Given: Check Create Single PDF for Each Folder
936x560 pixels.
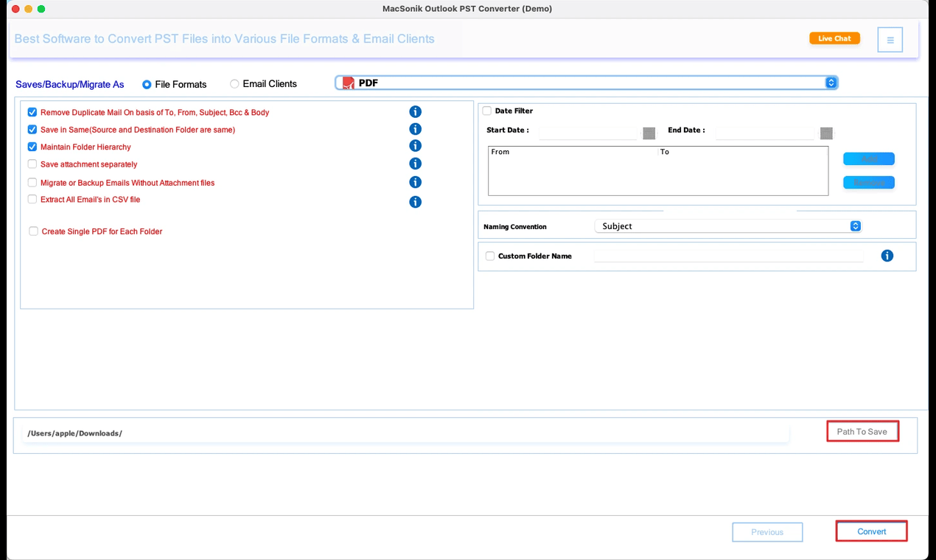Looking at the screenshot, I should pyautogui.click(x=33, y=231).
